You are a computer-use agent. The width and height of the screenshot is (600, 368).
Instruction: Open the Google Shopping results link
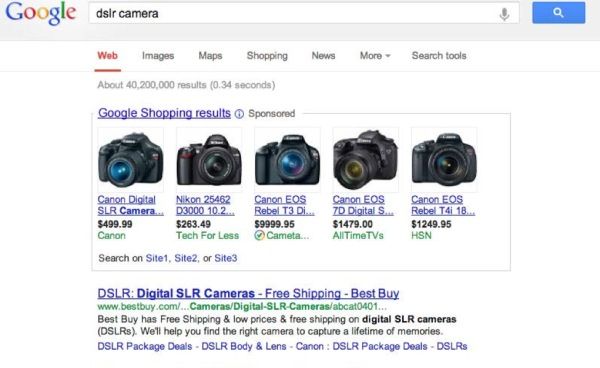click(x=164, y=113)
